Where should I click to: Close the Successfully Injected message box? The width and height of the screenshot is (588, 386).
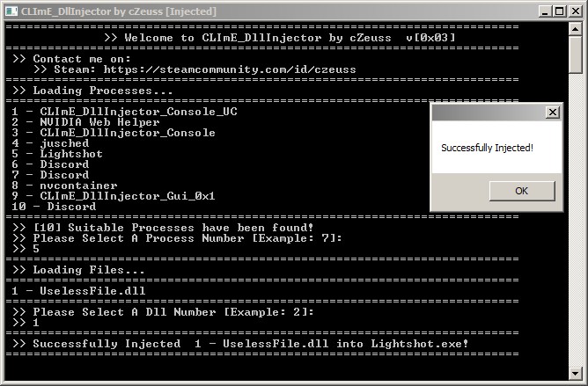pos(553,112)
